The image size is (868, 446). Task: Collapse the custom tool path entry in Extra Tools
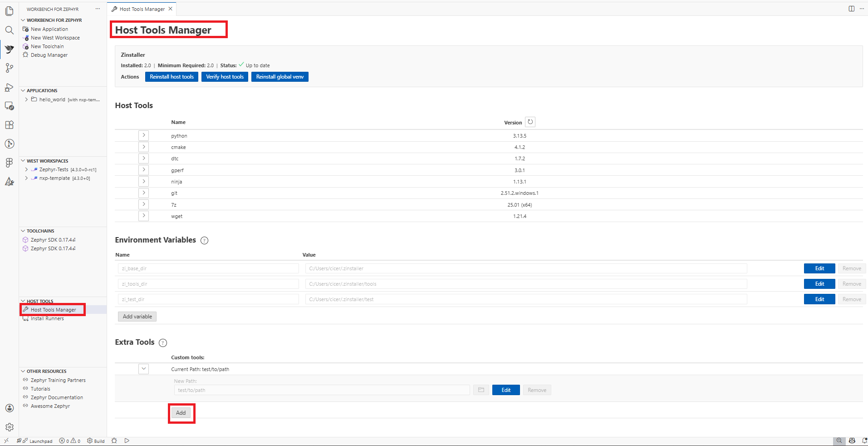[x=143, y=369]
